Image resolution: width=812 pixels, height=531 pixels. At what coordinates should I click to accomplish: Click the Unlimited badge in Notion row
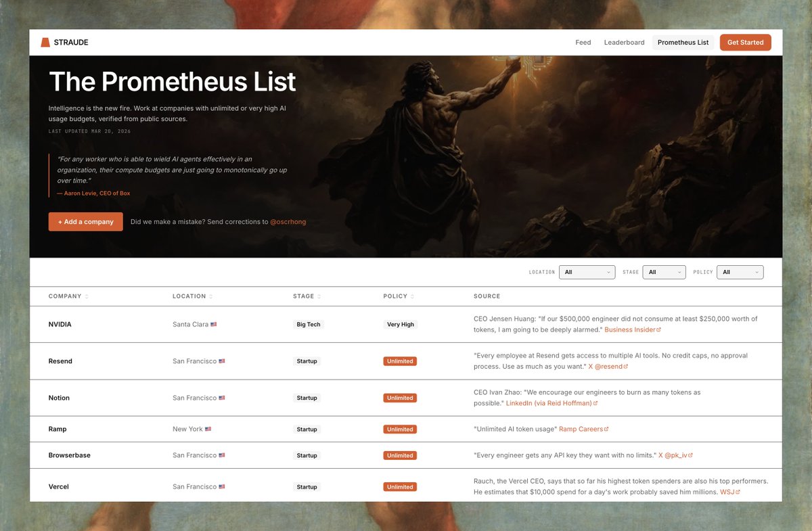[x=400, y=398]
